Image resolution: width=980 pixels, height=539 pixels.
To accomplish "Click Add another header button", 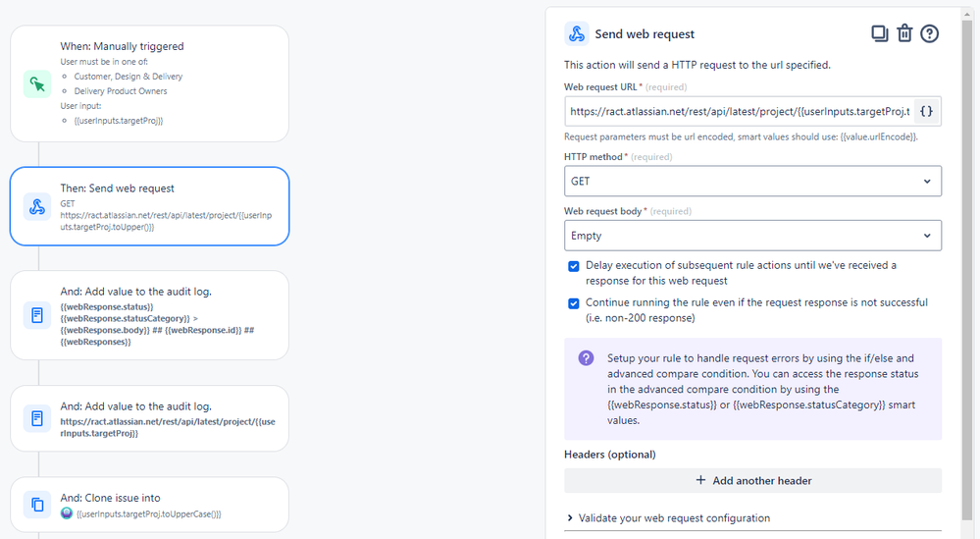I will tap(752, 480).
